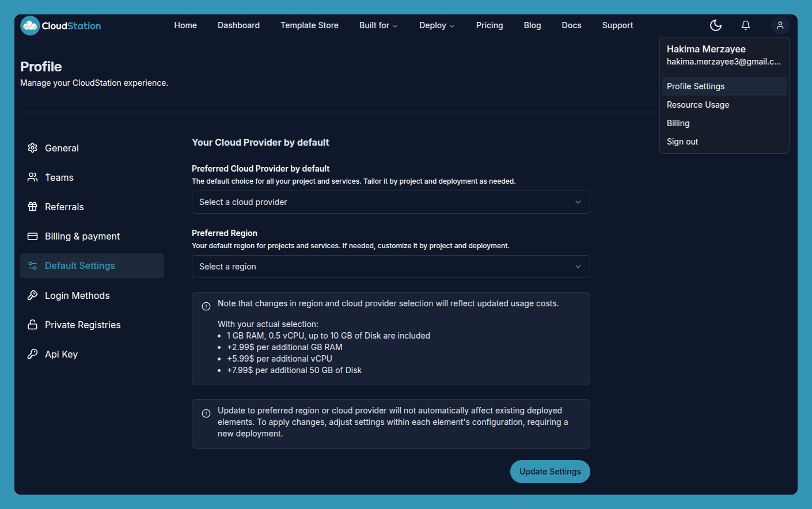Click the General gear icon
This screenshot has width=812, height=509.
pyautogui.click(x=33, y=148)
